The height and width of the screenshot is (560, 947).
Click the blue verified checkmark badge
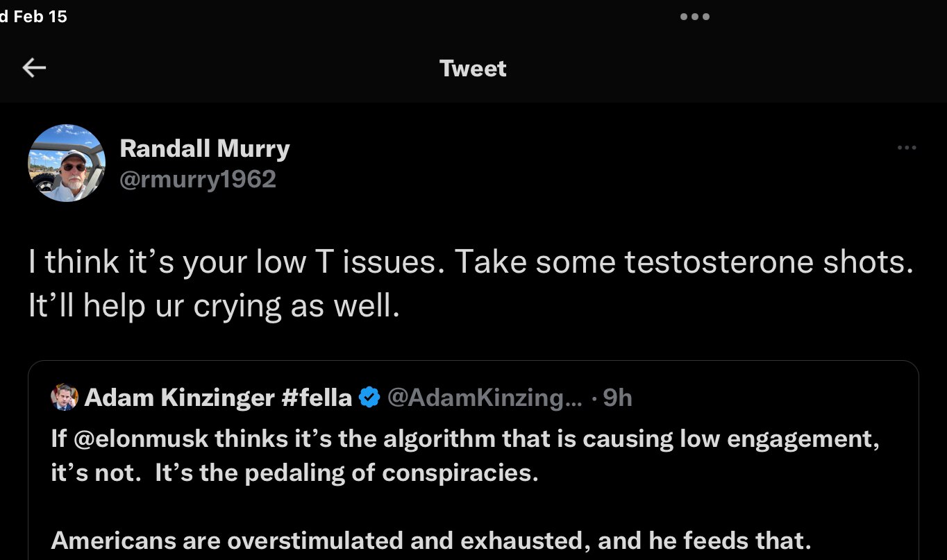click(369, 397)
